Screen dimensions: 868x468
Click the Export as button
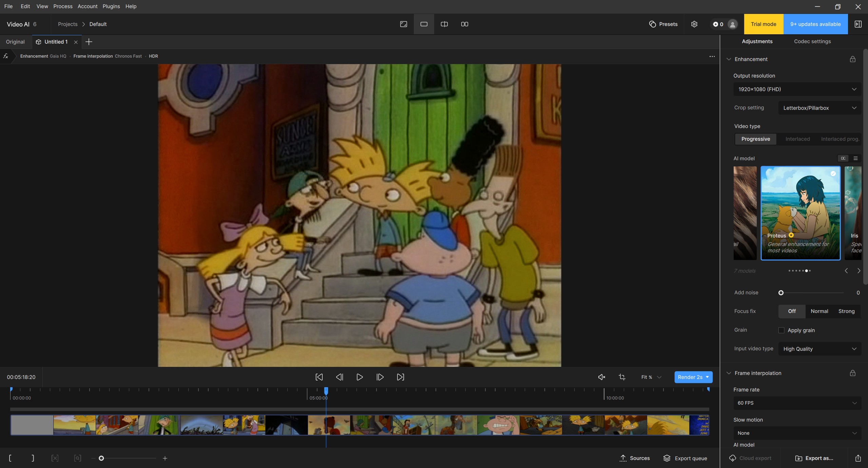click(x=814, y=458)
